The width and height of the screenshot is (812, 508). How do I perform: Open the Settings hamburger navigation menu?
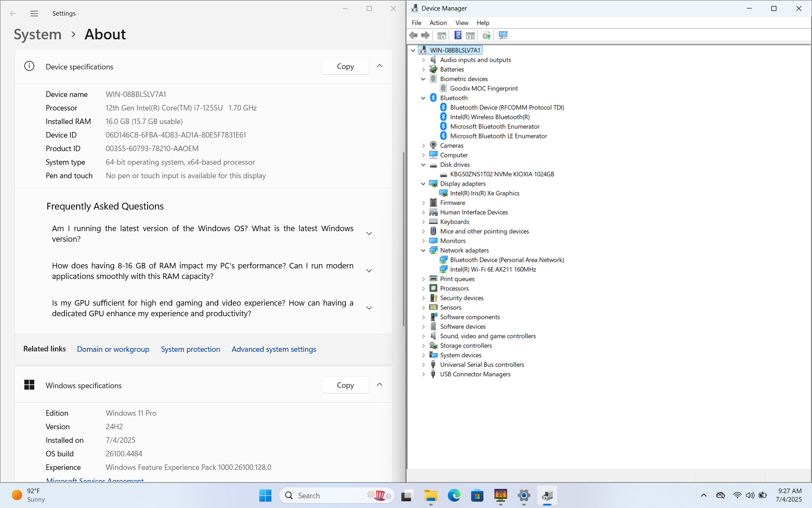tap(34, 14)
